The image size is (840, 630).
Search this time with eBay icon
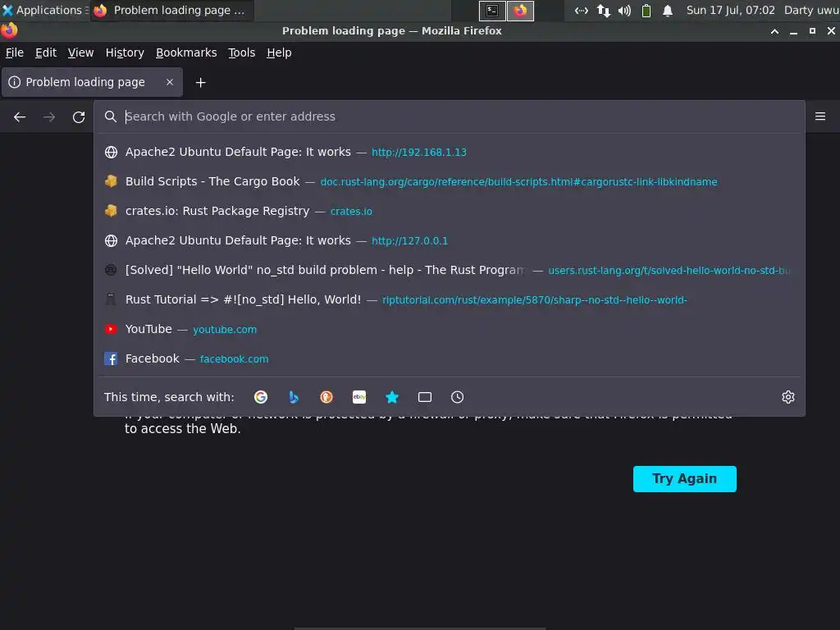[359, 397]
